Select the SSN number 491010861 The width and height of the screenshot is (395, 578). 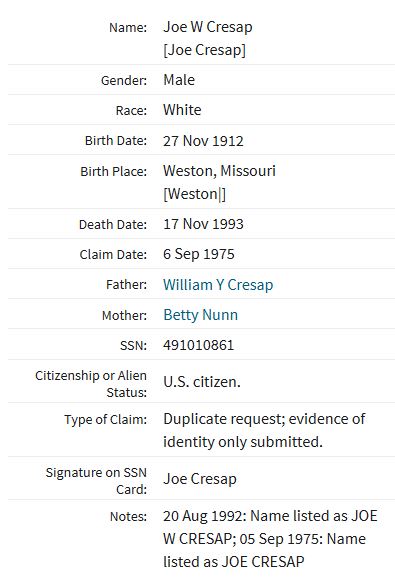click(199, 345)
